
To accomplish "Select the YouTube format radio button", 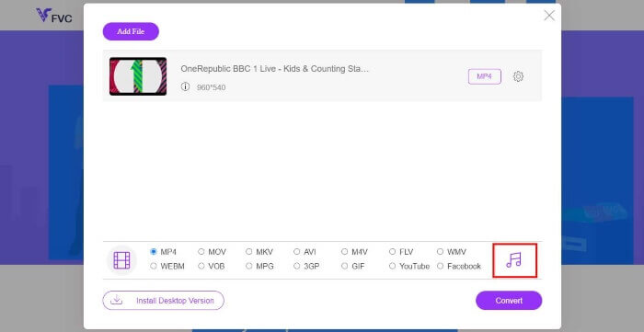I will (x=392, y=266).
